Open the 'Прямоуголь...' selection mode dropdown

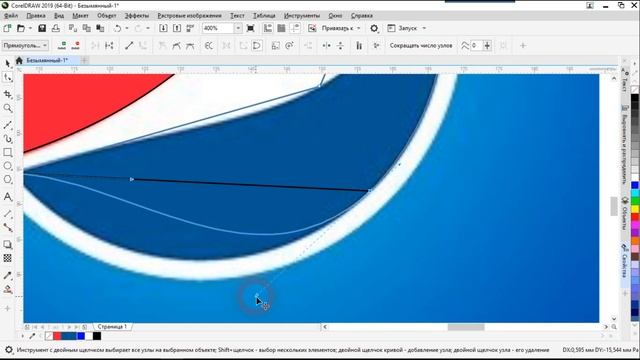[x=25, y=45]
